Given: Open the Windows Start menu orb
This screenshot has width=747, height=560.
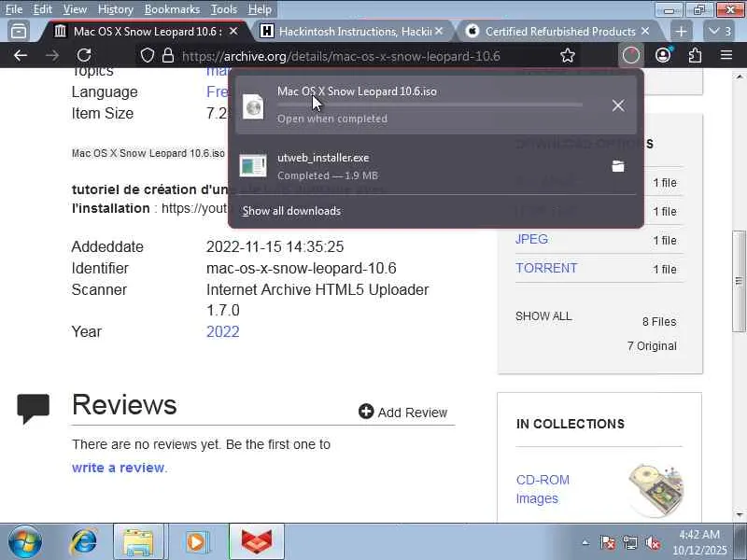Looking at the screenshot, I should [x=25, y=542].
